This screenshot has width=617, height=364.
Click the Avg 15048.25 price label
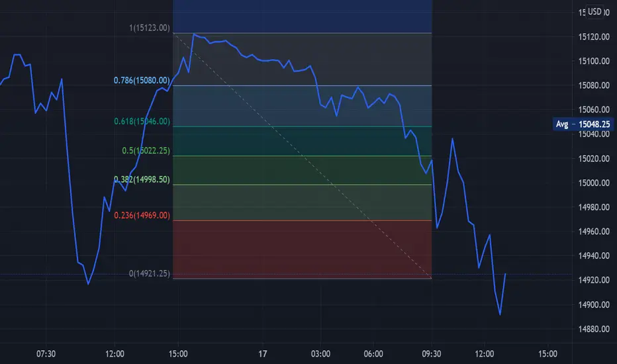point(583,124)
